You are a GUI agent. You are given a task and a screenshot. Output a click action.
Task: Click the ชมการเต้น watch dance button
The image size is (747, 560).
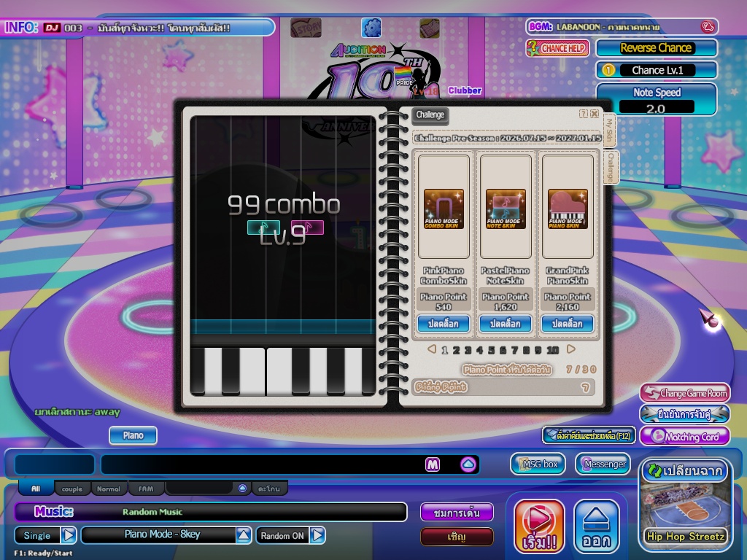[457, 513]
